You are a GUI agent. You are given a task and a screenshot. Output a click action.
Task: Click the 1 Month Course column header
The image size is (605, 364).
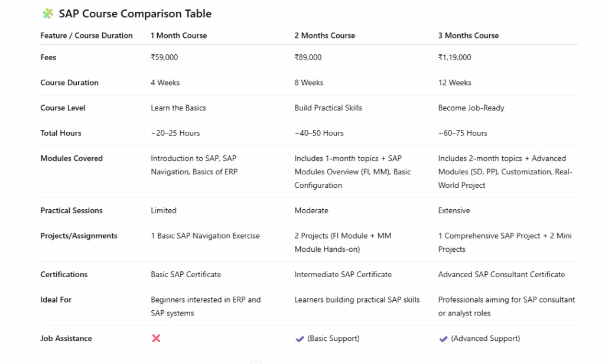coord(178,35)
